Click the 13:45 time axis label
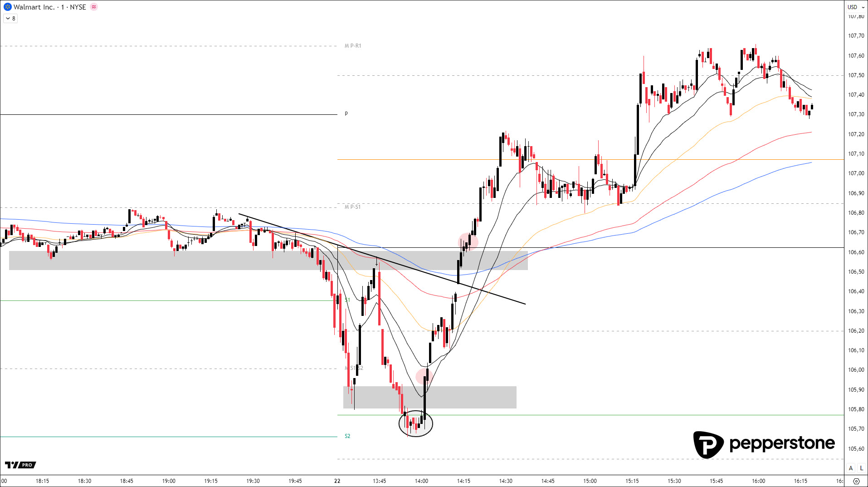This screenshot has height=487, width=868. [380, 481]
